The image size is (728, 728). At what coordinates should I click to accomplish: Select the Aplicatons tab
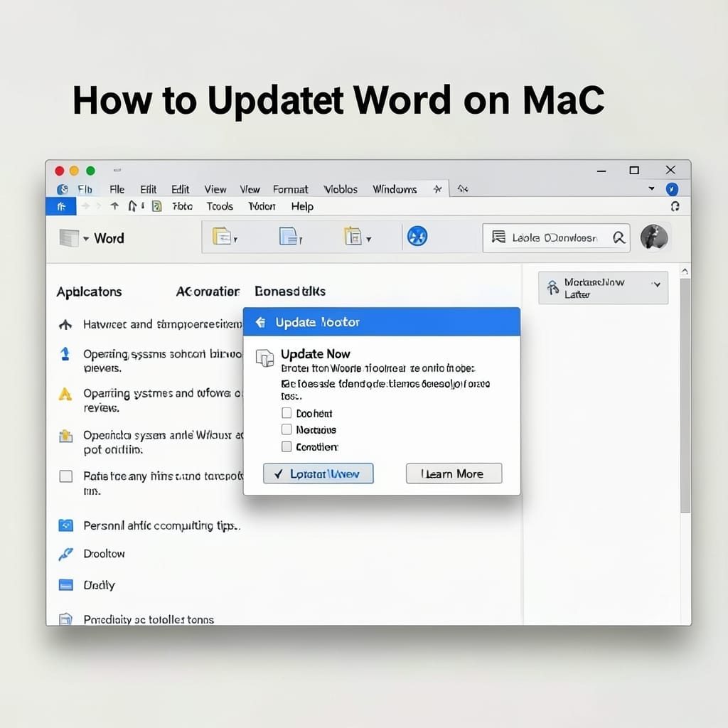tap(89, 292)
